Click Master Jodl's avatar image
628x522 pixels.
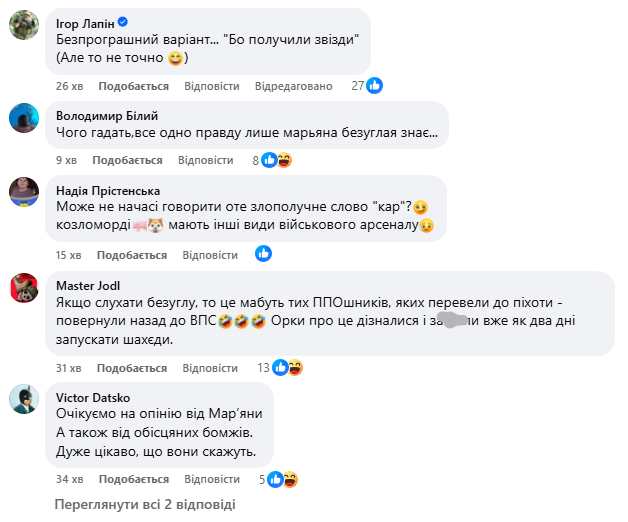[24, 287]
